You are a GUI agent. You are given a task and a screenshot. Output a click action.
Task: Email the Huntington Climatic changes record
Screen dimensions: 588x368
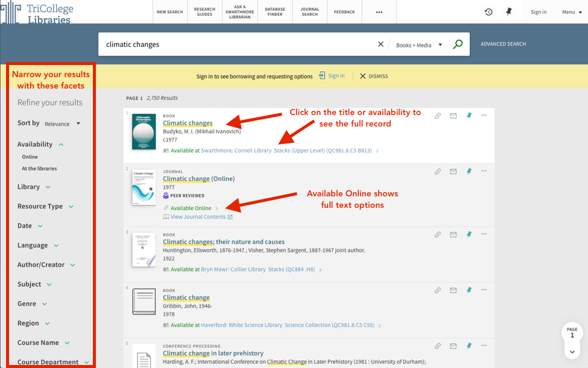[454, 235]
